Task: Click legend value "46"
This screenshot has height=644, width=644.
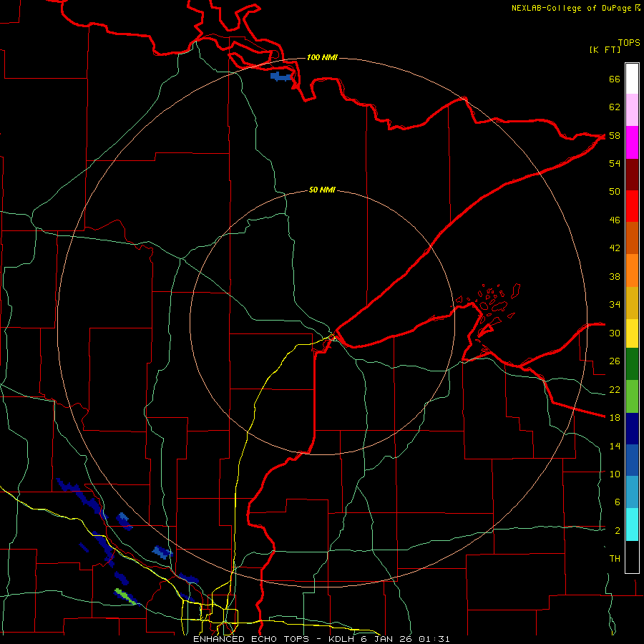Action: point(615,220)
